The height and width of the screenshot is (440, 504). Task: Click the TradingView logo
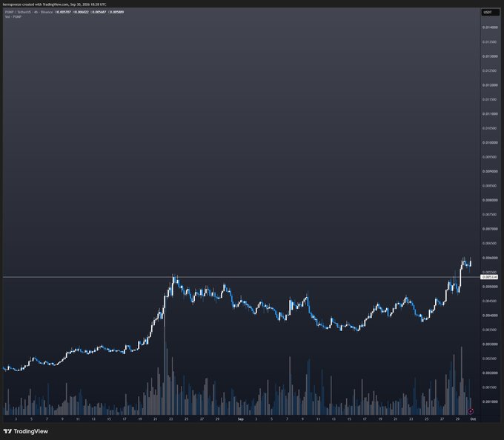[x=26, y=431]
